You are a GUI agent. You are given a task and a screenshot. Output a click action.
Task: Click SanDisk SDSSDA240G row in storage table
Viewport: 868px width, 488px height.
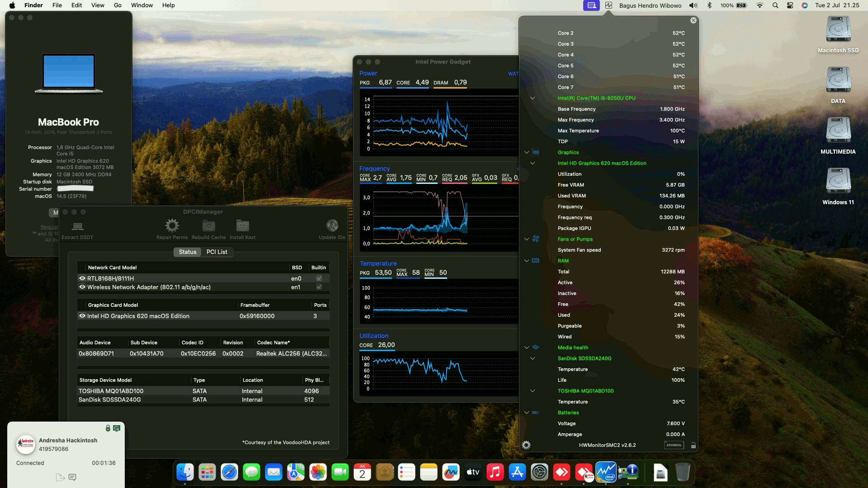[203, 399]
